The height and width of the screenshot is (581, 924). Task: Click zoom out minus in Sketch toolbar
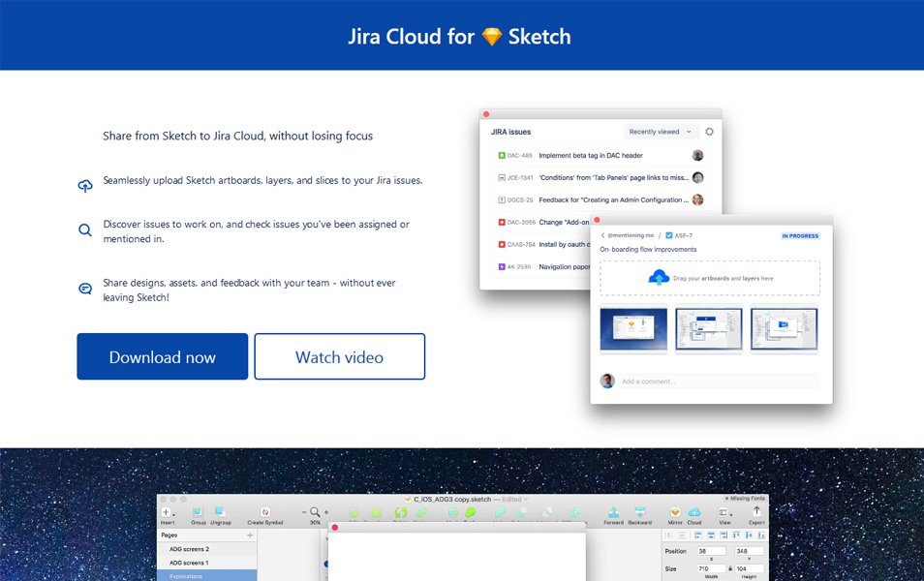[304, 512]
